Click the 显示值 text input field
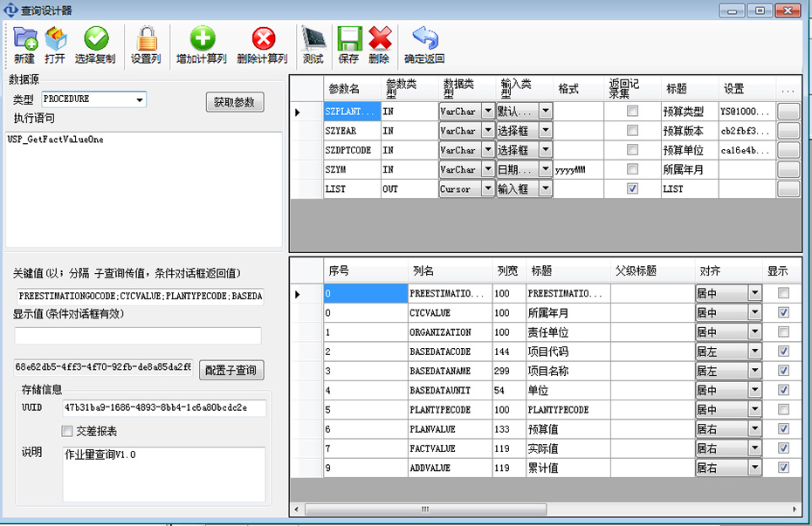The height and width of the screenshot is (526, 812). (138, 336)
